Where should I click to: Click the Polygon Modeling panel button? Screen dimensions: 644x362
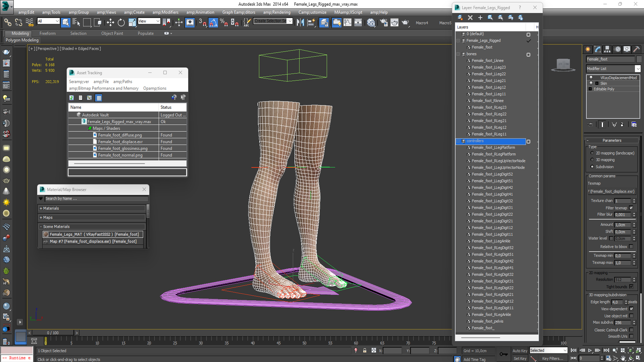pos(22,40)
